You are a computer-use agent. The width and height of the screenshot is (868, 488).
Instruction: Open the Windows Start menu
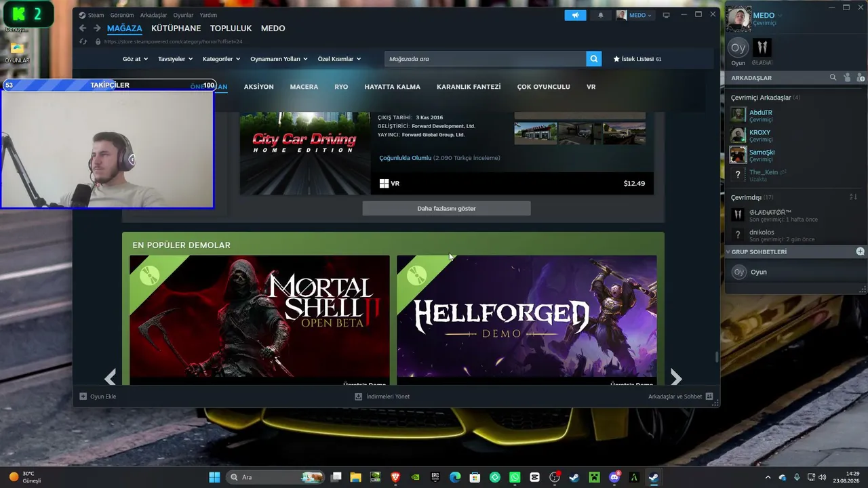214,477
